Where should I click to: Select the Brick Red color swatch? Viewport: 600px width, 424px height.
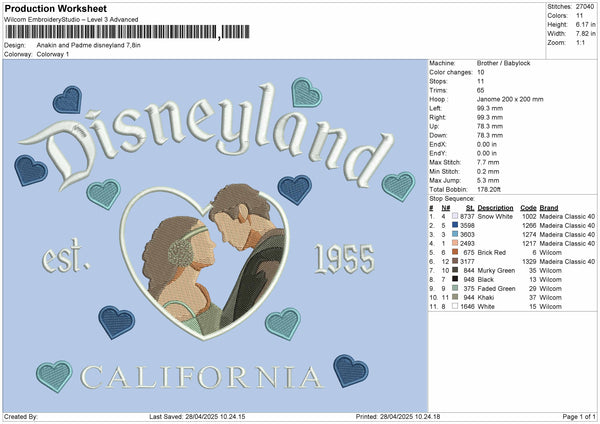pos(455,252)
